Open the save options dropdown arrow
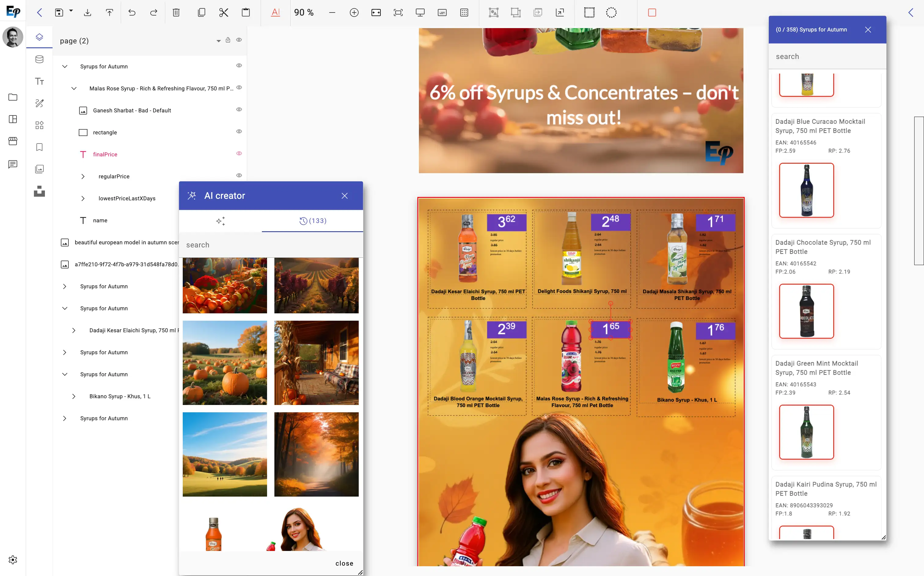This screenshot has width=924, height=576. [x=71, y=12]
